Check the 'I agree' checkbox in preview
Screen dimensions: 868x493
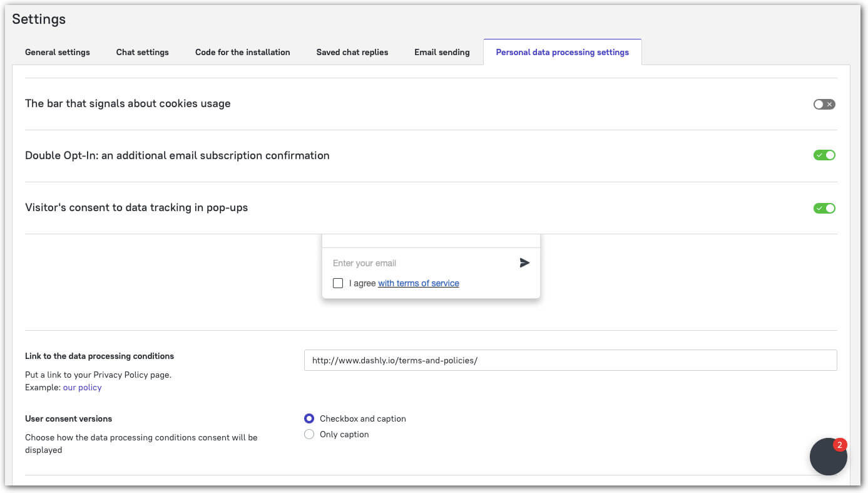tap(338, 283)
